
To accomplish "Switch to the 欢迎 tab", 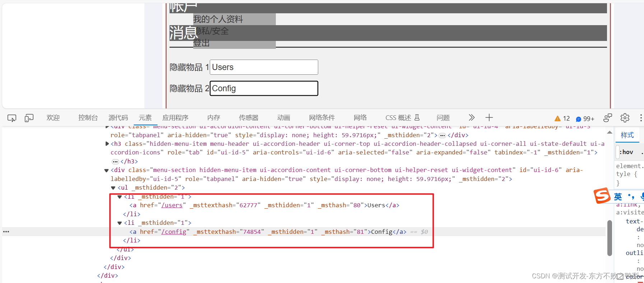I will point(53,118).
